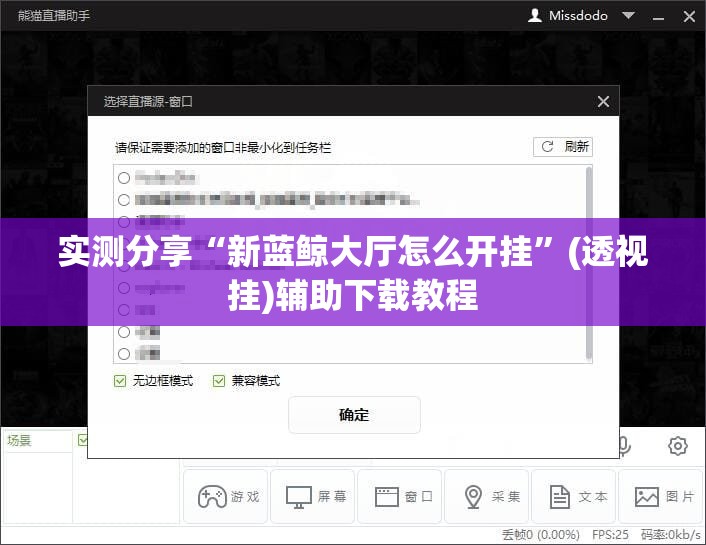Image resolution: width=706 pixels, height=545 pixels.
Task: Open settings gear in main window
Action: 678,446
